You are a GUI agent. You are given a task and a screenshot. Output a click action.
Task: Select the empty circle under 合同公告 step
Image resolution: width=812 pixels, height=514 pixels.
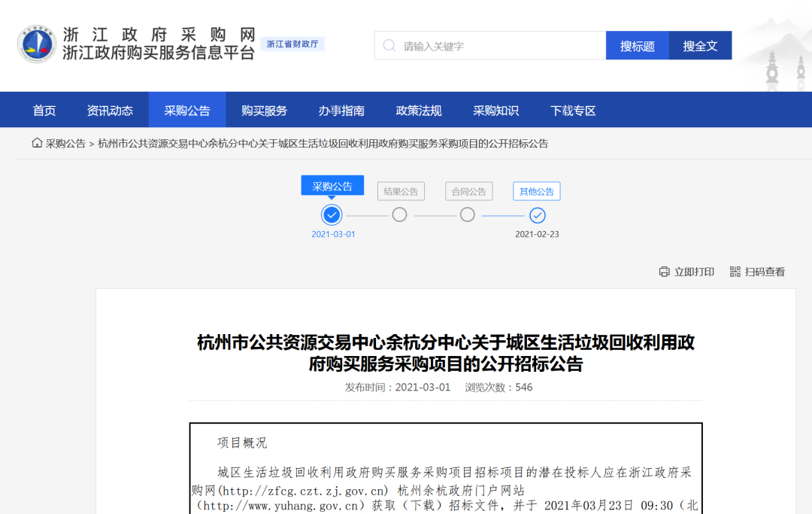tap(467, 214)
